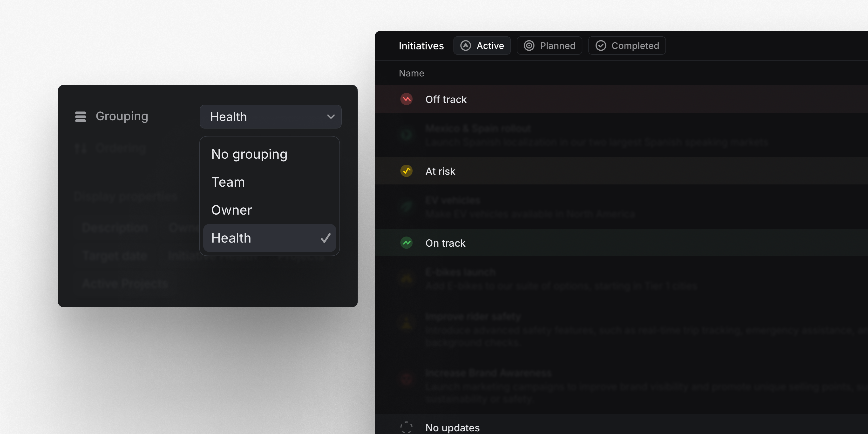Click the Grouping stacked-lines icon

[80, 117]
